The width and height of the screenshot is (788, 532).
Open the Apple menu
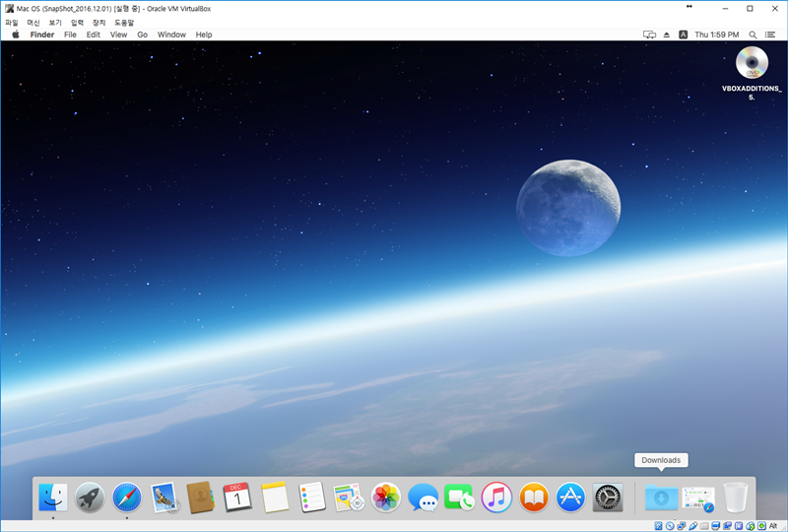[16, 34]
